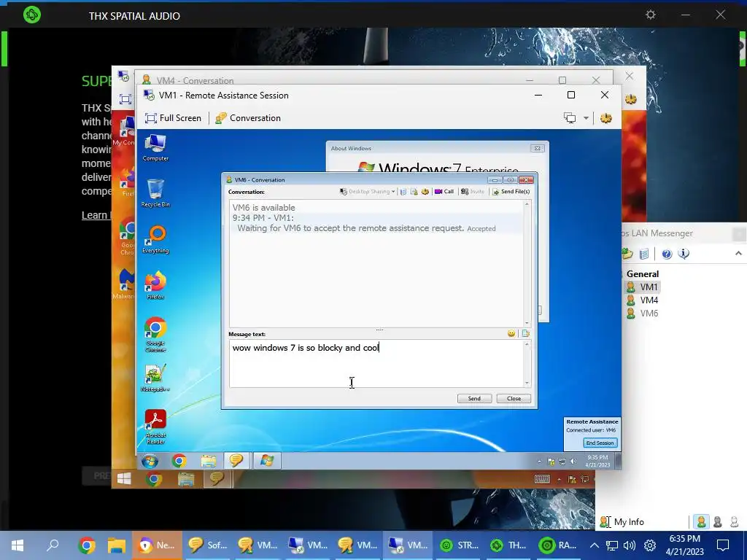Switch to RA... Razer taskbar item
747x560 pixels.
coord(558,545)
